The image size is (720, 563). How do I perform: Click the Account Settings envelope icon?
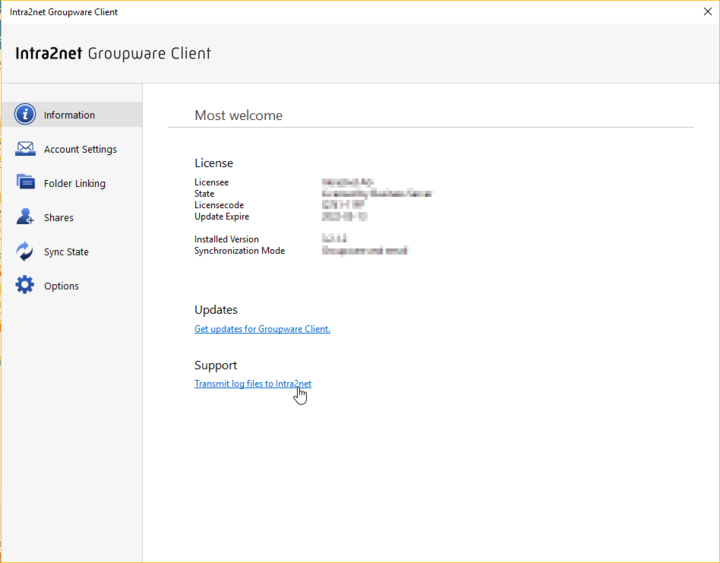coord(25,149)
